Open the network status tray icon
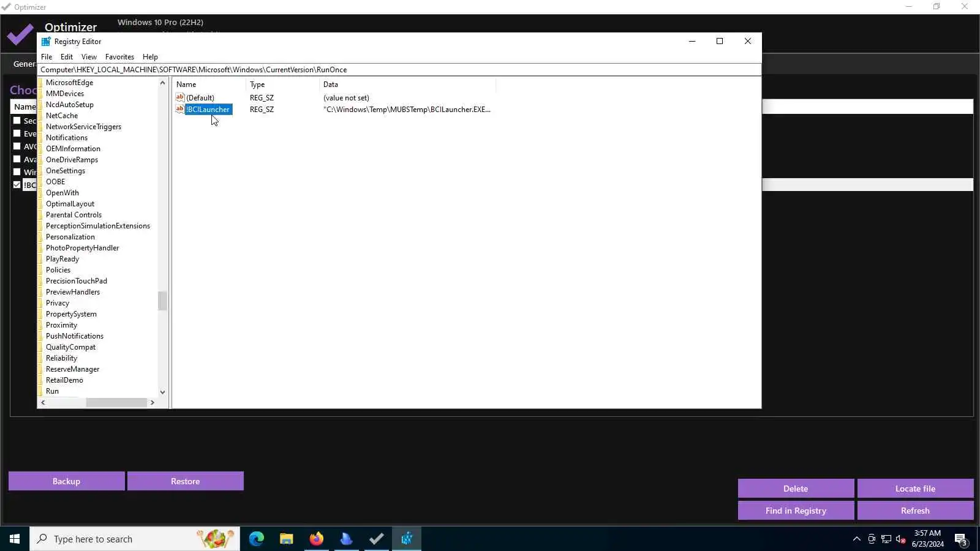Viewport: 980px width, 551px height. click(x=886, y=539)
